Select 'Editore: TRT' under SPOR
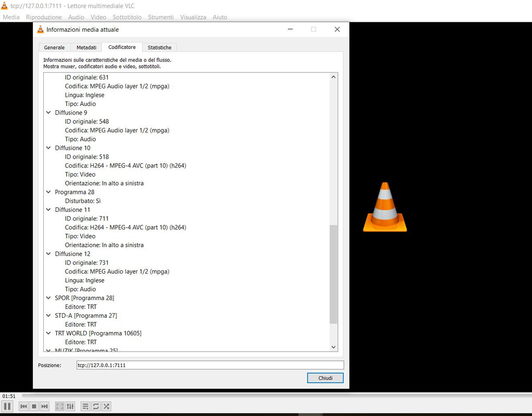Image resolution: width=532 pixels, height=416 pixels. pyautogui.click(x=81, y=306)
